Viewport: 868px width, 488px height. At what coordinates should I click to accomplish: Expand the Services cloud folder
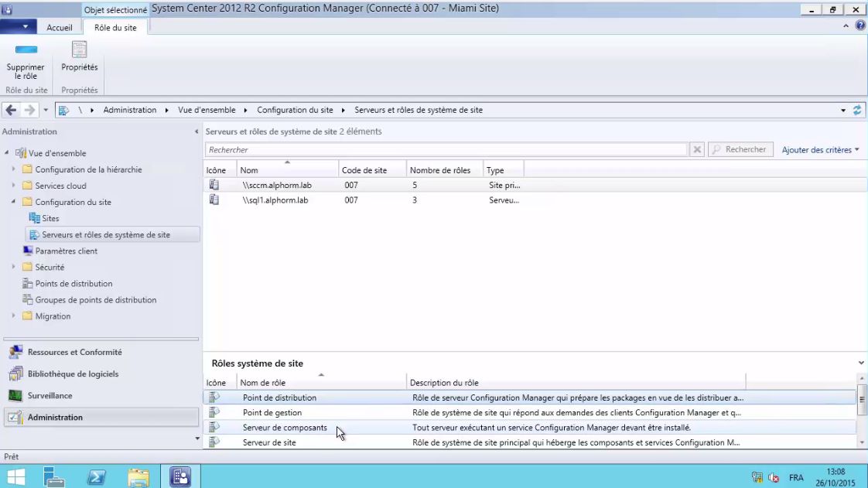pos(13,186)
